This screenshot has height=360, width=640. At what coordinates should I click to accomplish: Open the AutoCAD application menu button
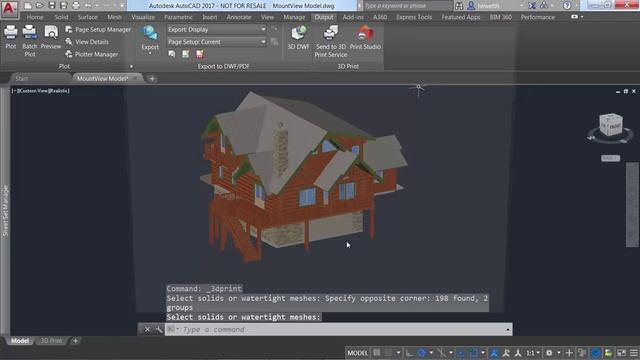pos(9,9)
